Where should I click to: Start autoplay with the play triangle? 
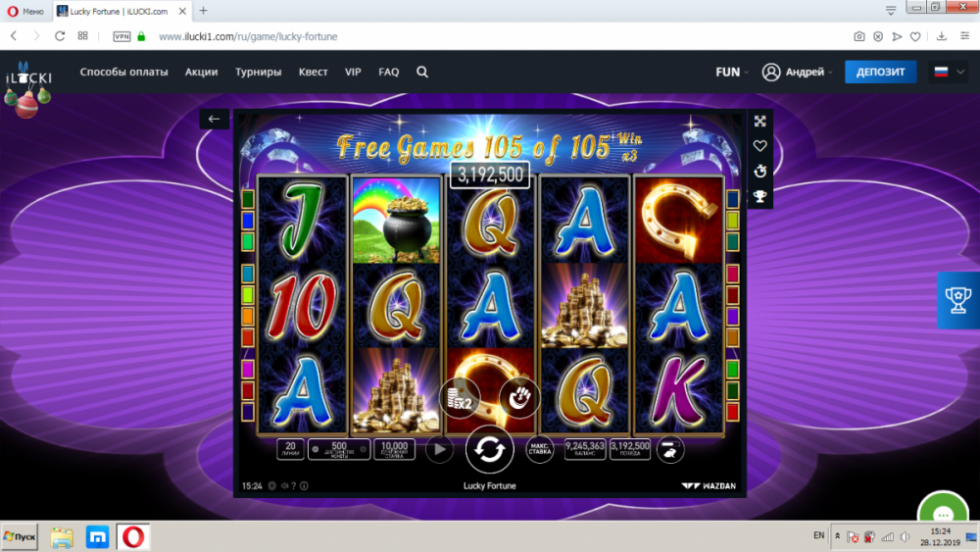point(439,449)
